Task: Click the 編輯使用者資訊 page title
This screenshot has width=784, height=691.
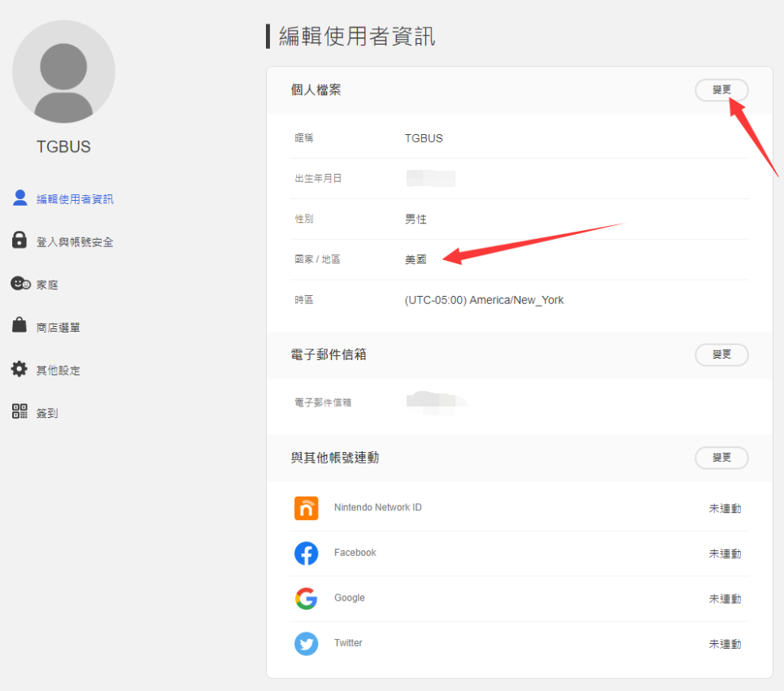Action: [x=357, y=37]
